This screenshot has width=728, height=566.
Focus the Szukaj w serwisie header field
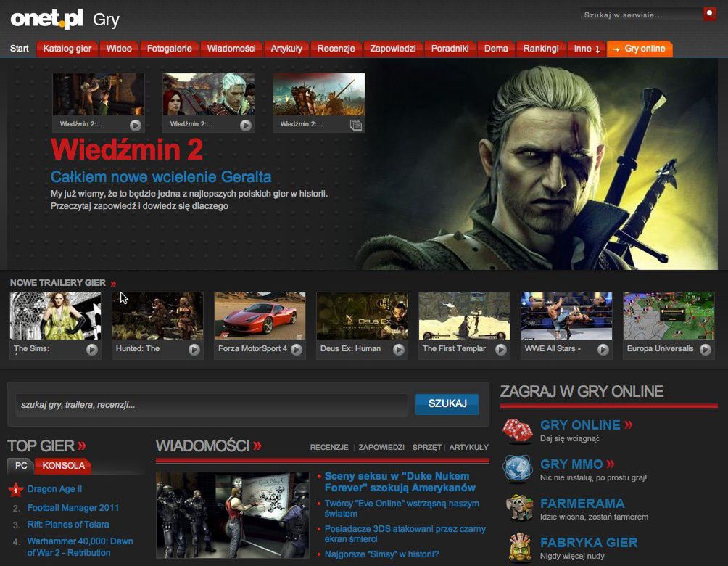641,15
